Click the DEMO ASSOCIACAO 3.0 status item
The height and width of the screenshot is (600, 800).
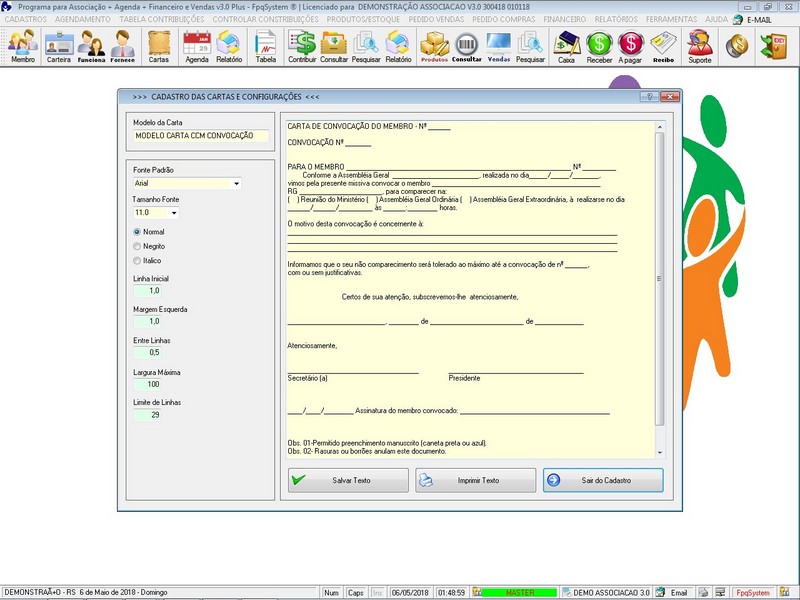coord(606,592)
